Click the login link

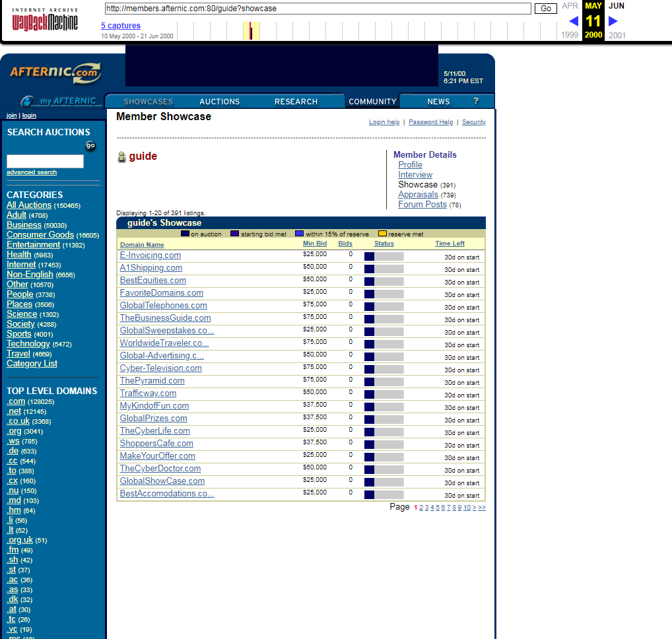29,116
